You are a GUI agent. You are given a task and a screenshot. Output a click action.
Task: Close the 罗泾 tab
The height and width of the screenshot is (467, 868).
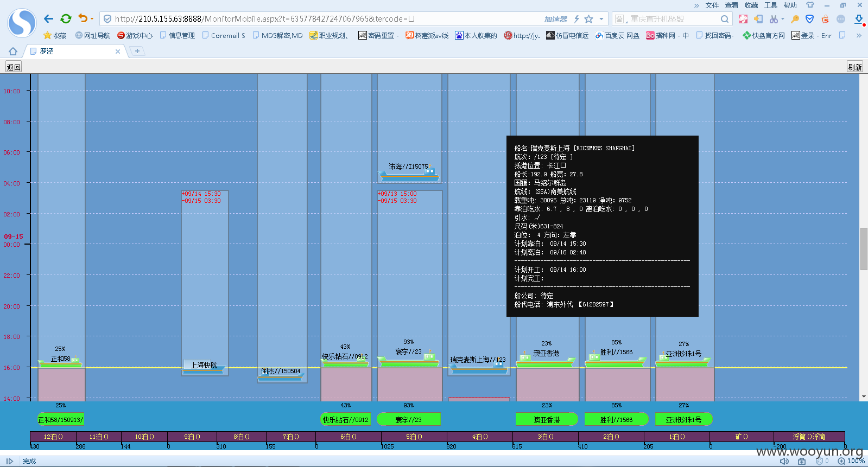tap(118, 51)
